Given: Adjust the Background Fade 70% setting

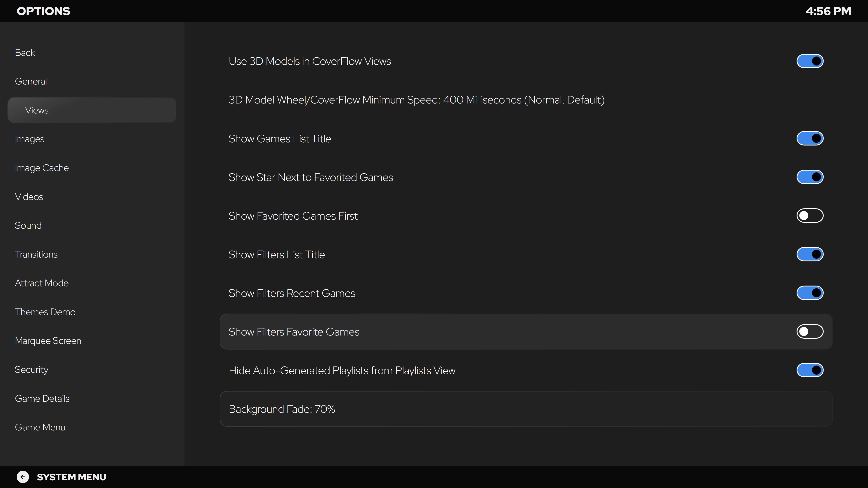Looking at the screenshot, I should (526, 409).
